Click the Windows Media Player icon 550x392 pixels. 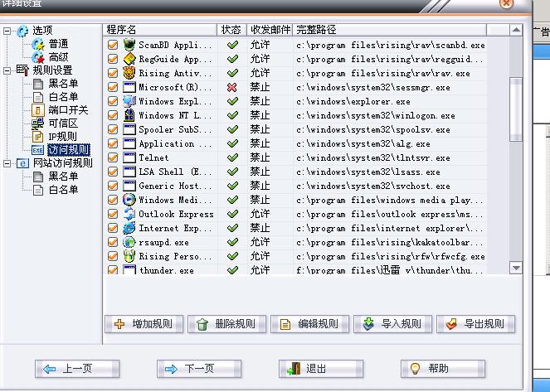[129, 200]
